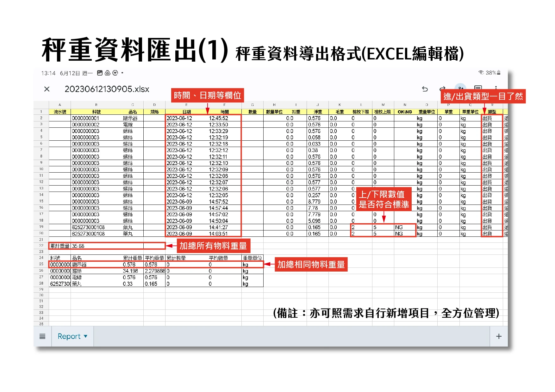The height and width of the screenshot is (392, 555).
Task: Redo the last undone edit
Action: tap(443, 89)
